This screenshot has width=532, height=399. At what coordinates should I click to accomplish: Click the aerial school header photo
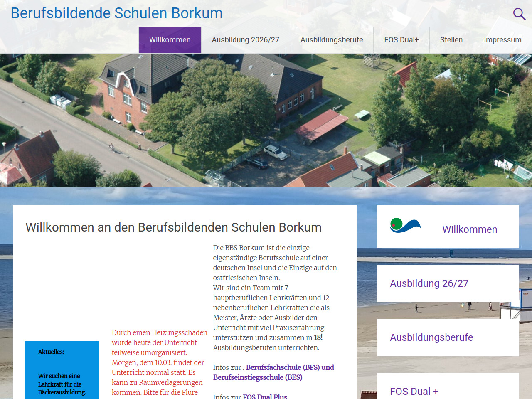click(x=266, y=121)
